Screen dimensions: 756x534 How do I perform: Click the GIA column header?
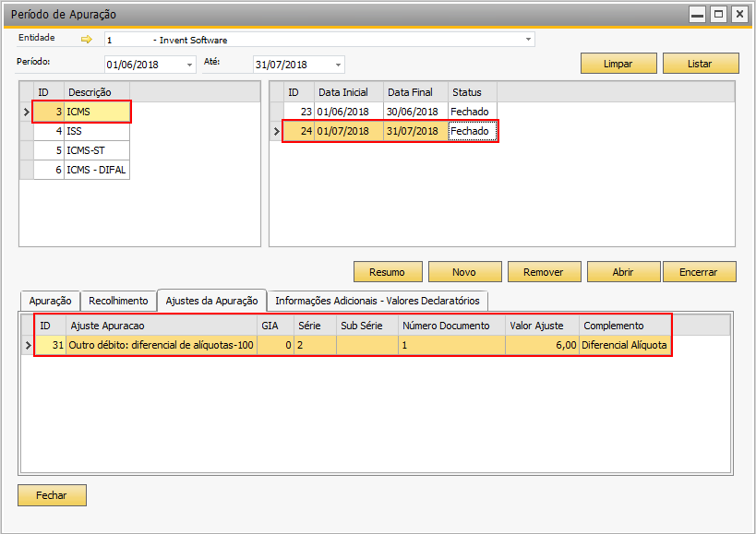coord(275,326)
